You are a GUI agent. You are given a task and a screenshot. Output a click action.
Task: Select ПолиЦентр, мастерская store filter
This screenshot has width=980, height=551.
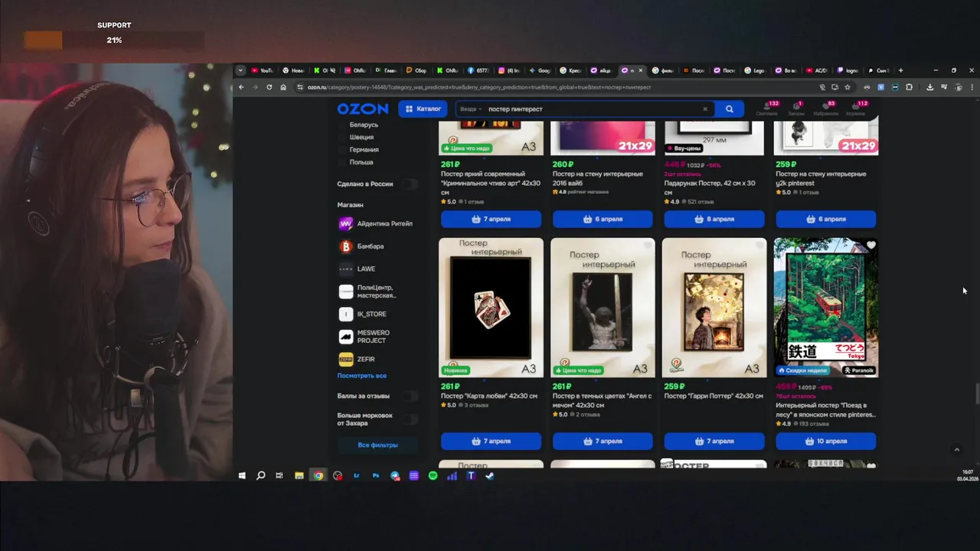pyautogui.click(x=368, y=292)
